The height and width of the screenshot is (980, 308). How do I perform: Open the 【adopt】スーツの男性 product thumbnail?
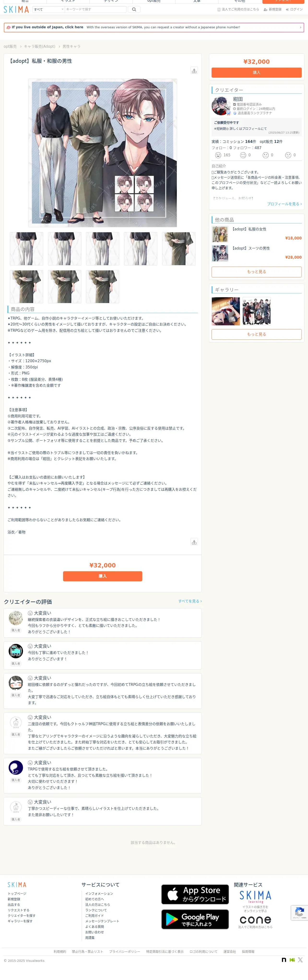tap(220, 253)
